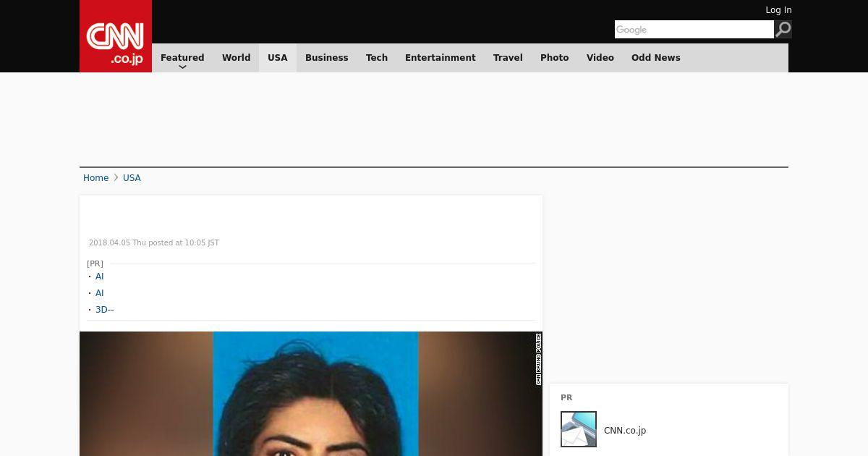Open the Video section
The image size is (868, 456).
(600, 58)
